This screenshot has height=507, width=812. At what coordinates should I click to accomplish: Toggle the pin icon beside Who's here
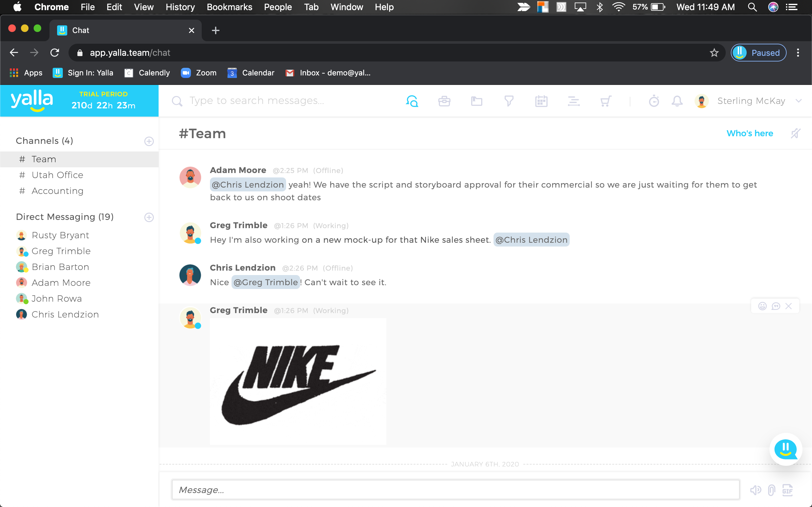(x=795, y=133)
